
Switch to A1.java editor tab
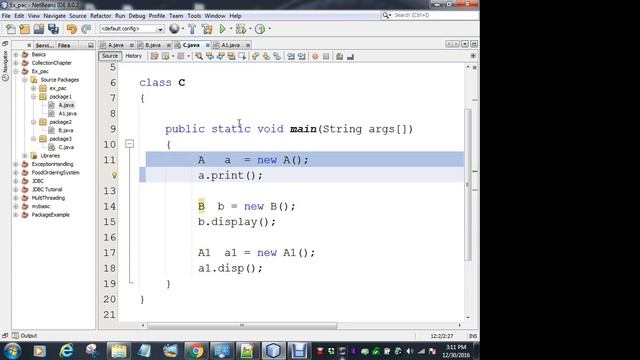[x=231, y=45]
